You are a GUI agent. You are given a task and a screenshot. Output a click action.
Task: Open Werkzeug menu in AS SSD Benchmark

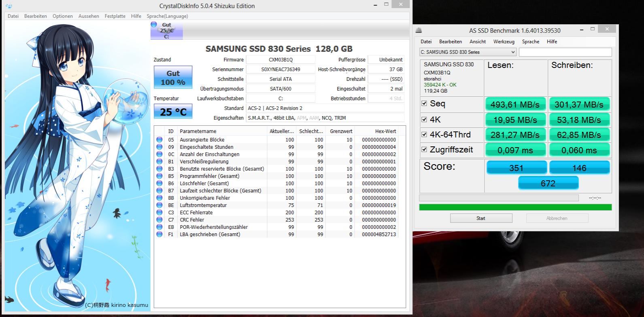(504, 42)
